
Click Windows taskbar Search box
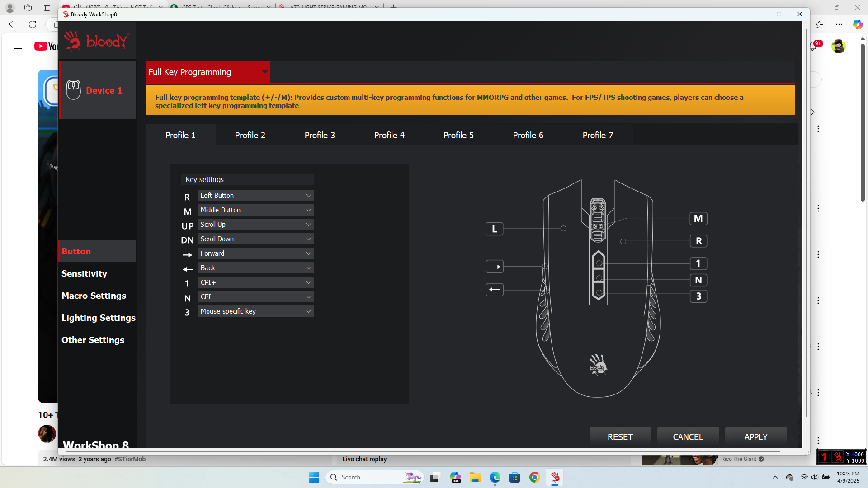374,477
